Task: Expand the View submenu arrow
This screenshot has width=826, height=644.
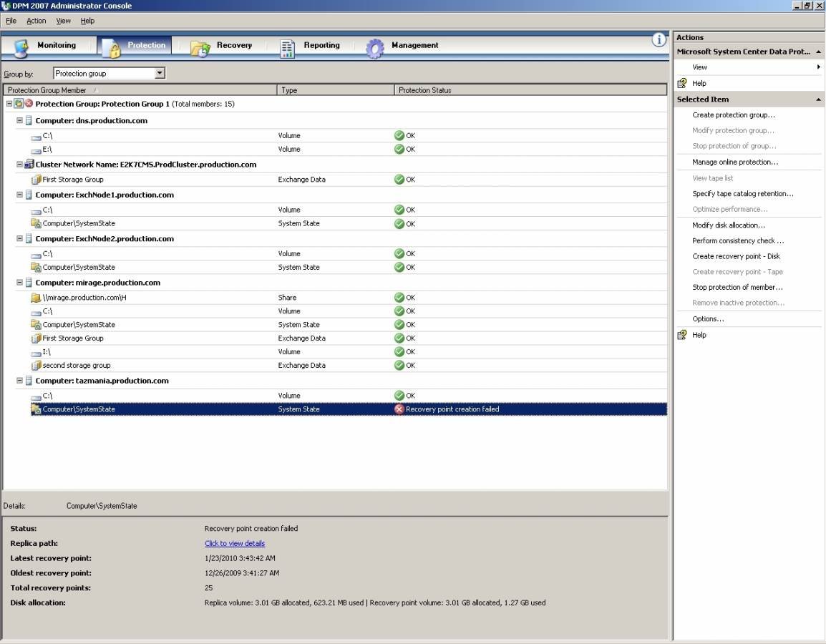Action: point(818,67)
